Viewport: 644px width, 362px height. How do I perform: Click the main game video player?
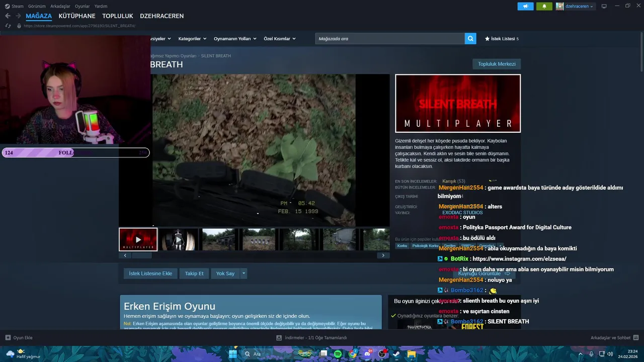pos(254,150)
